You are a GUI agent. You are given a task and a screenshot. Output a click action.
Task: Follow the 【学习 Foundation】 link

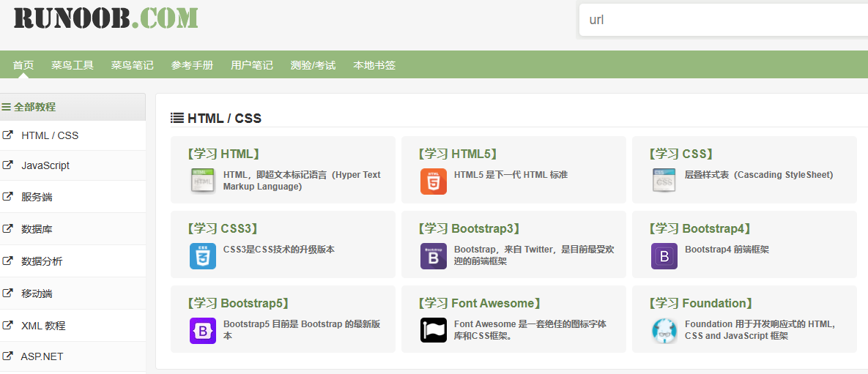pos(700,303)
